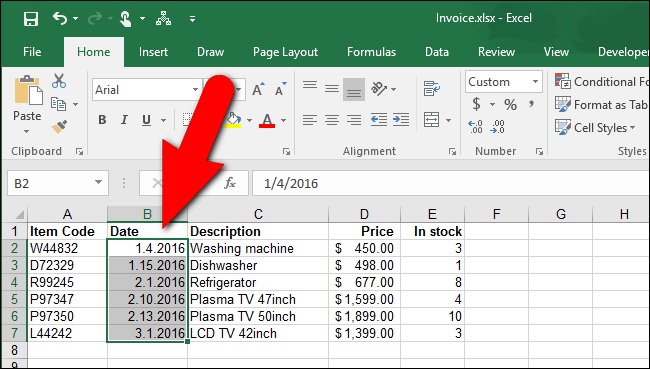The image size is (650, 369).
Task: Click Conditional Formatting button
Action: pos(601,82)
